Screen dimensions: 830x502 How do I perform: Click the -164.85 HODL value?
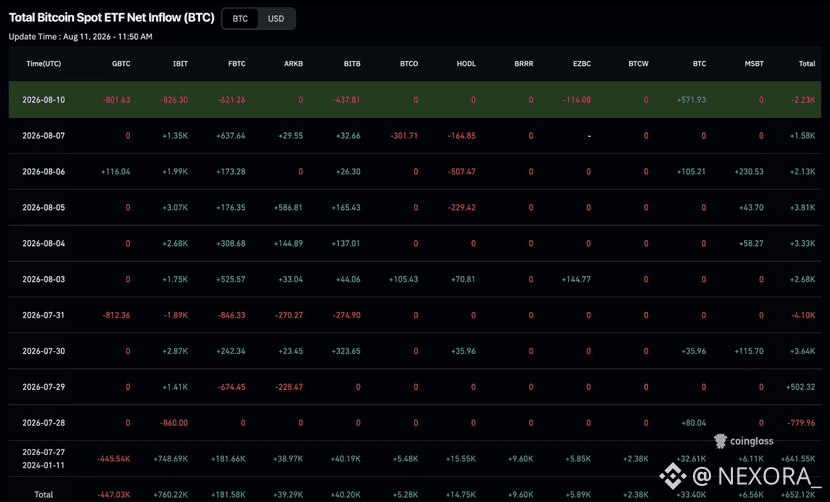(462, 136)
